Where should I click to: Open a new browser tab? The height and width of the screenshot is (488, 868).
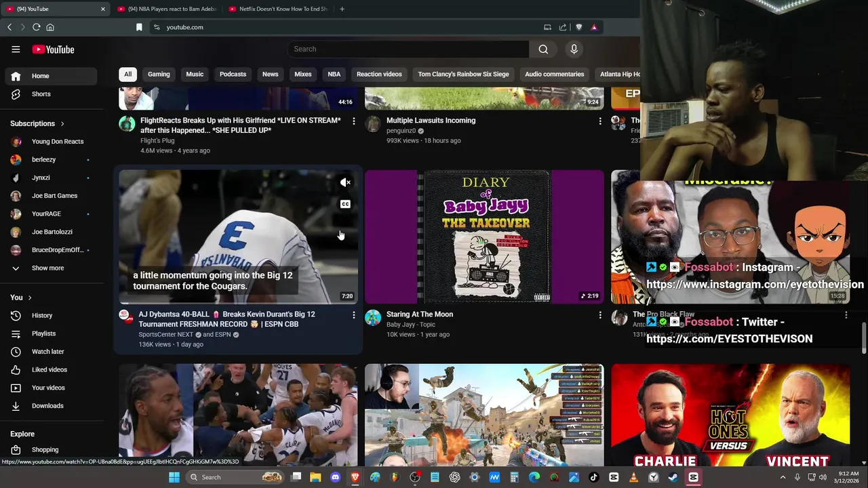(342, 9)
